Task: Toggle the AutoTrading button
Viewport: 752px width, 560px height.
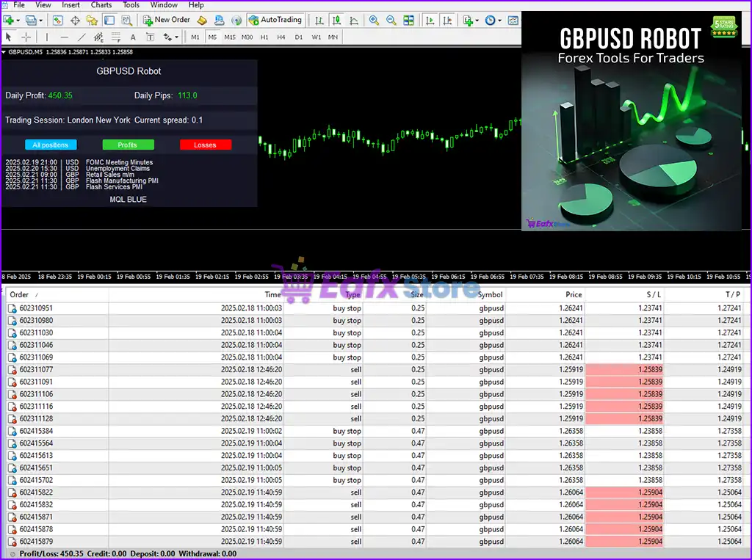Action: [x=275, y=20]
